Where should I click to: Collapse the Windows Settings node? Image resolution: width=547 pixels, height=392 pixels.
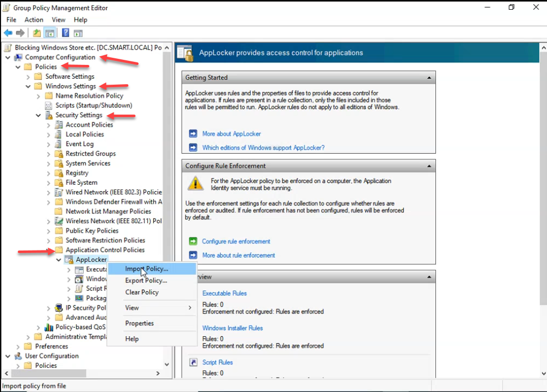(x=28, y=86)
